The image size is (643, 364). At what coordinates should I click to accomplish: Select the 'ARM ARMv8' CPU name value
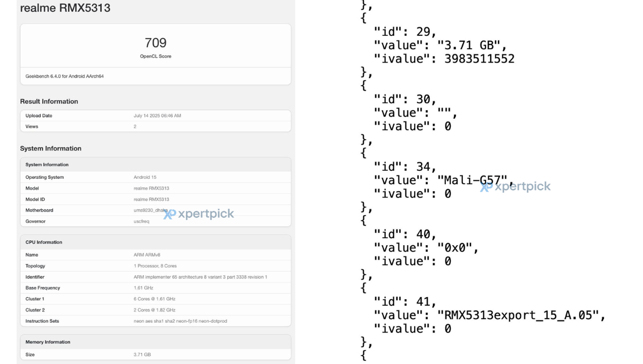coord(146,255)
